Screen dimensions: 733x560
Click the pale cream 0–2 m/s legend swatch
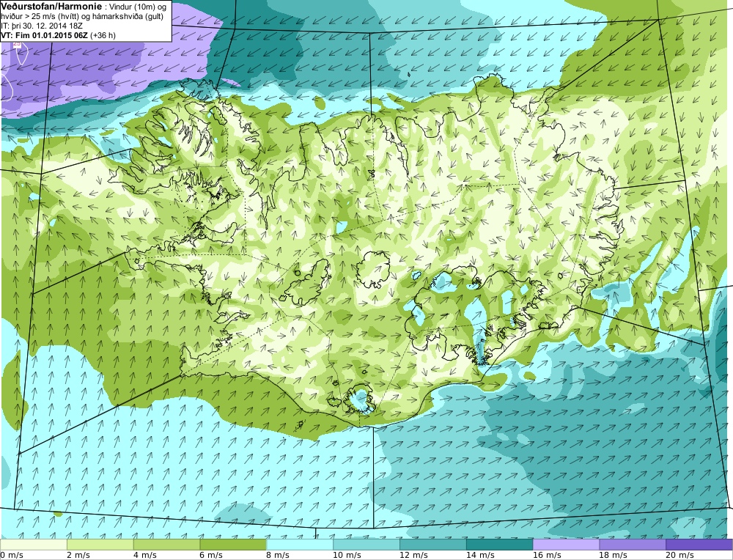(34, 545)
